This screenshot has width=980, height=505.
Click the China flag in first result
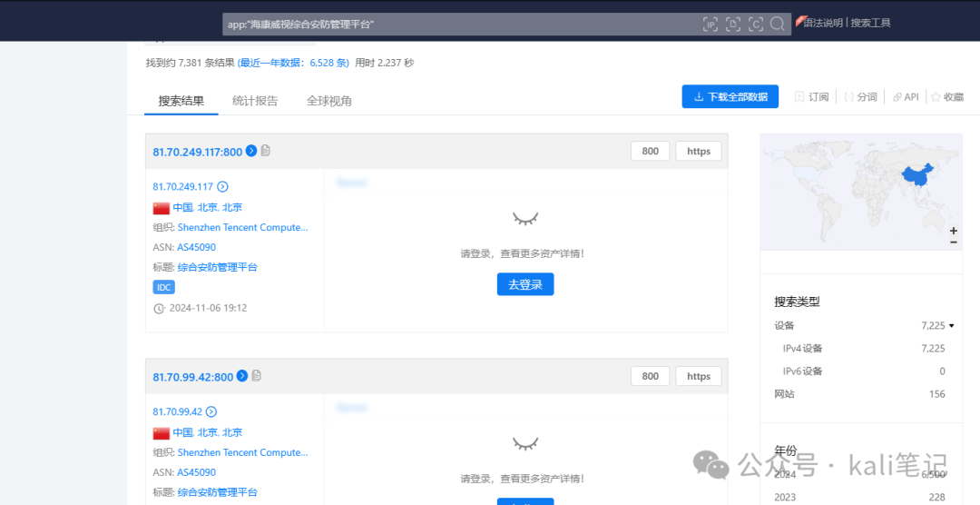coord(162,208)
